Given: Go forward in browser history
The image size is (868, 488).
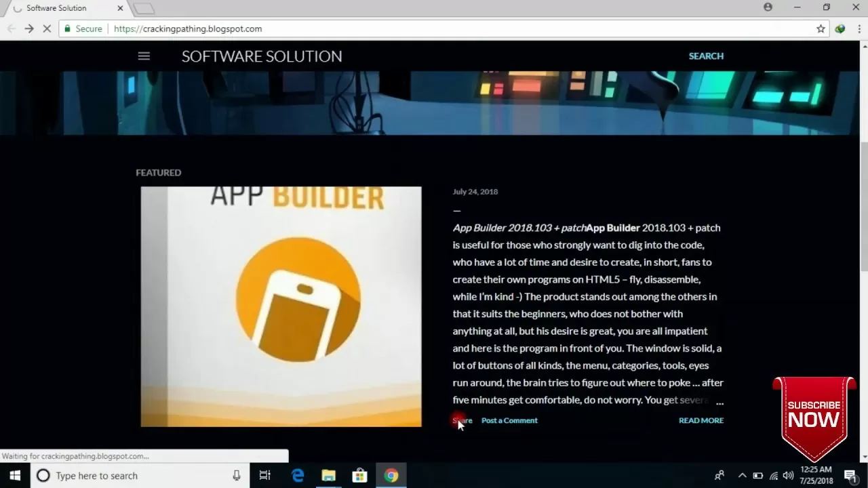Looking at the screenshot, I should 28,28.
